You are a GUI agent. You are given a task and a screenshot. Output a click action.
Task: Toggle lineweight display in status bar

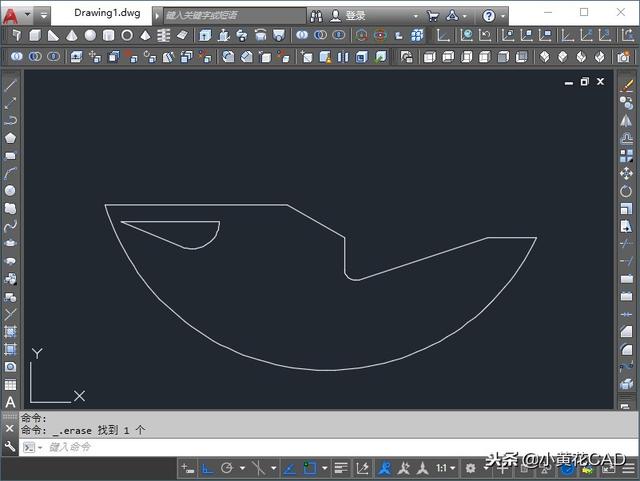[x=341, y=468]
